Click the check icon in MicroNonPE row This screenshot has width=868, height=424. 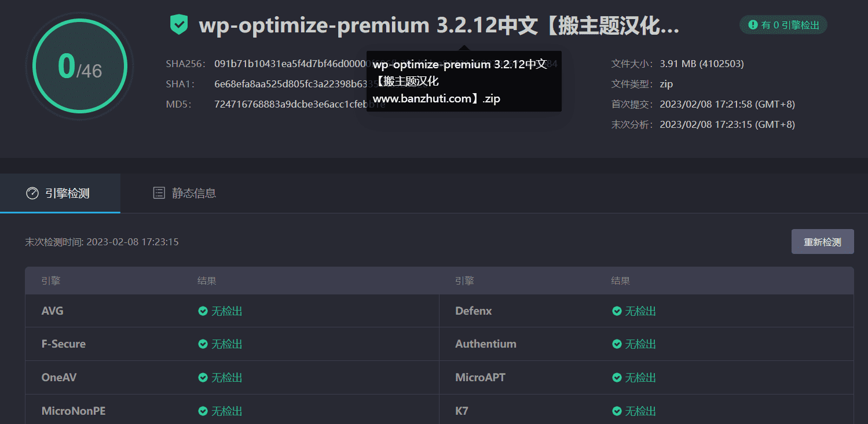pyautogui.click(x=203, y=411)
